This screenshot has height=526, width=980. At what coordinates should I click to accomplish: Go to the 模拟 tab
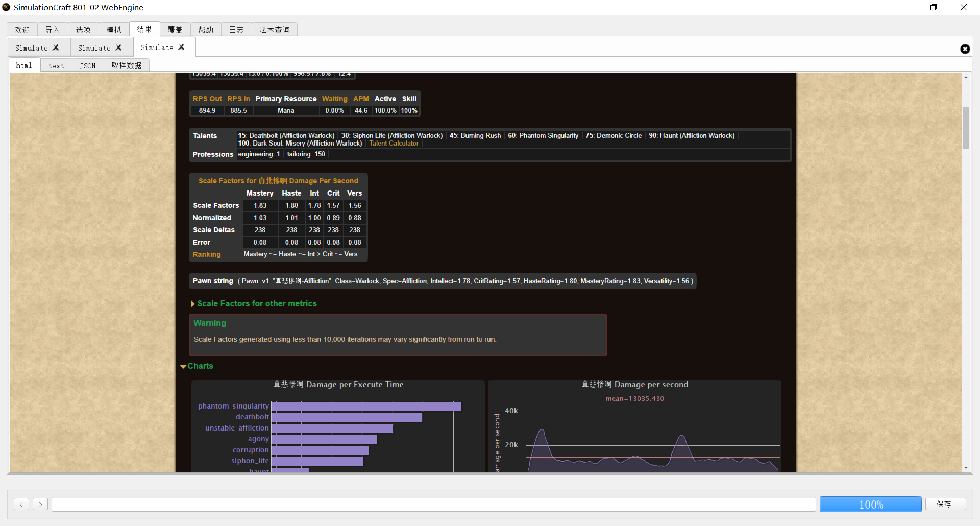[x=114, y=30]
